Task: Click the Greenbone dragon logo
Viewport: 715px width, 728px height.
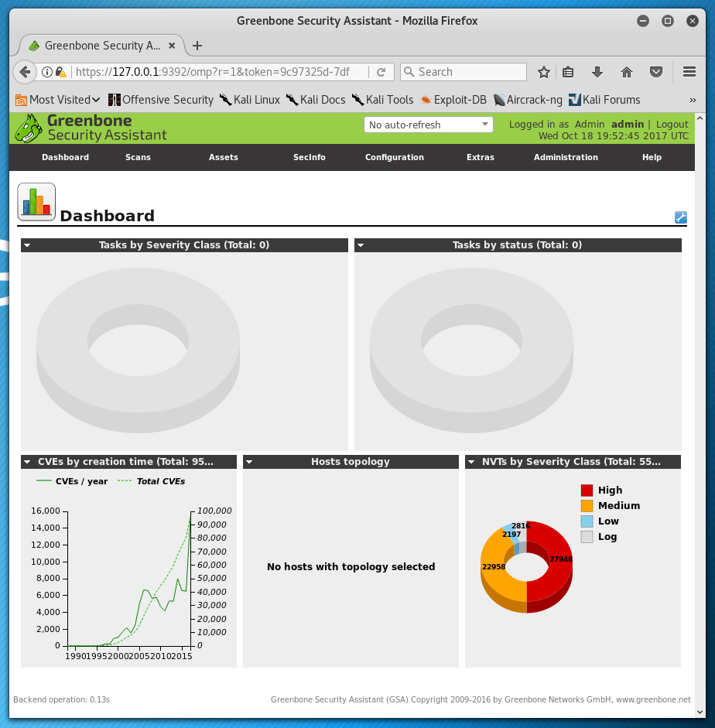Action: tap(29, 128)
